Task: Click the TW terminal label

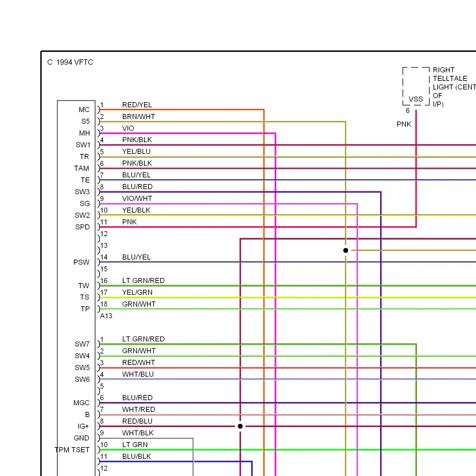Action: [x=84, y=286]
